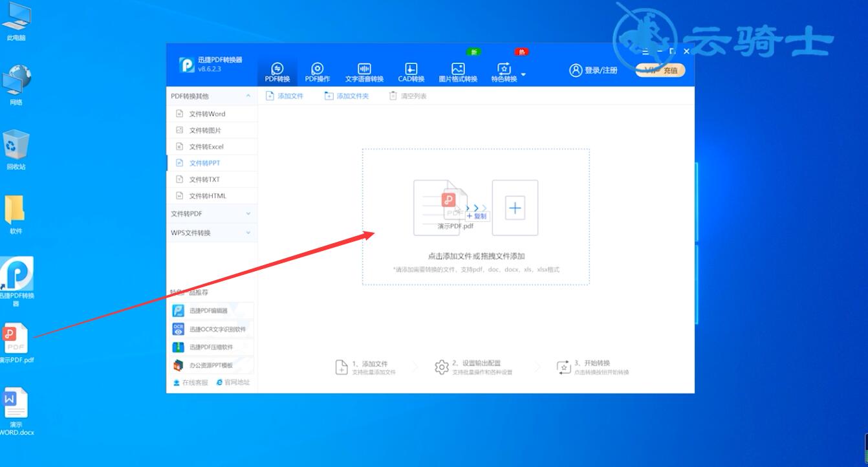868x467 pixels.
Task: Select 文件转Word in sidebar
Action: tap(212, 113)
